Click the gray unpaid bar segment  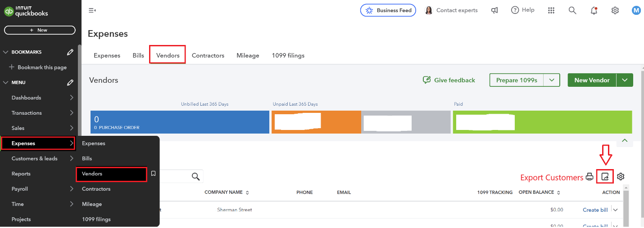pyautogui.click(x=406, y=122)
